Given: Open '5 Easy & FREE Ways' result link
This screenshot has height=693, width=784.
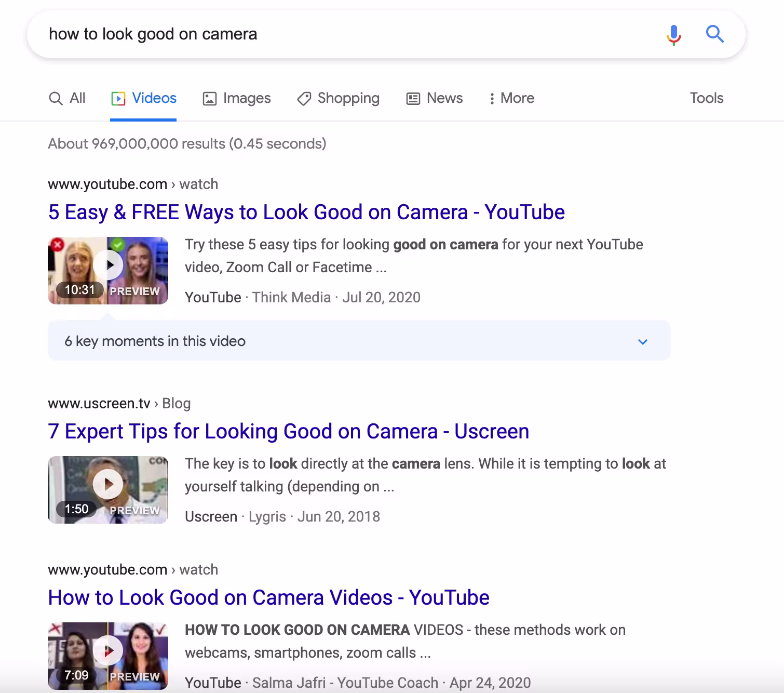Looking at the screenshot, I should coord(306,212).
